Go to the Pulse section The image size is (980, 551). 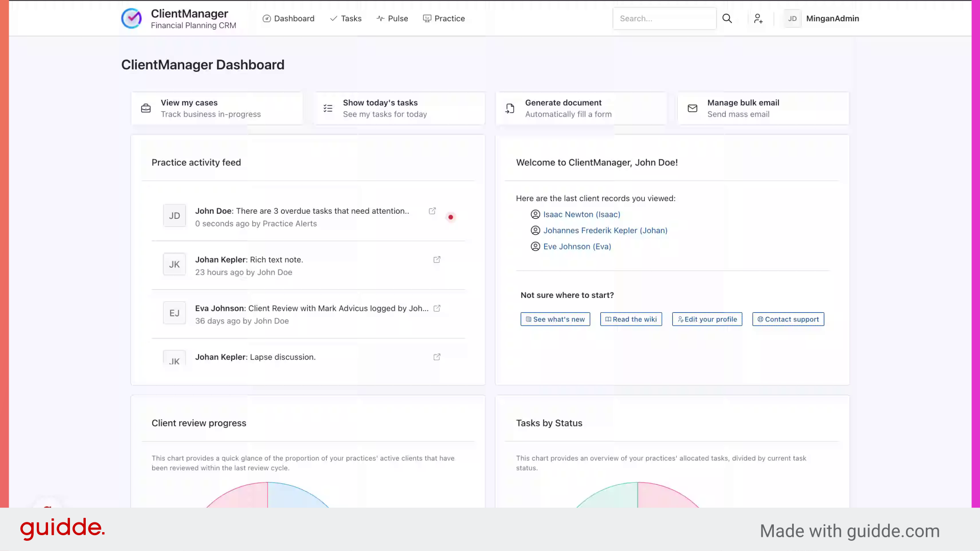392,18
